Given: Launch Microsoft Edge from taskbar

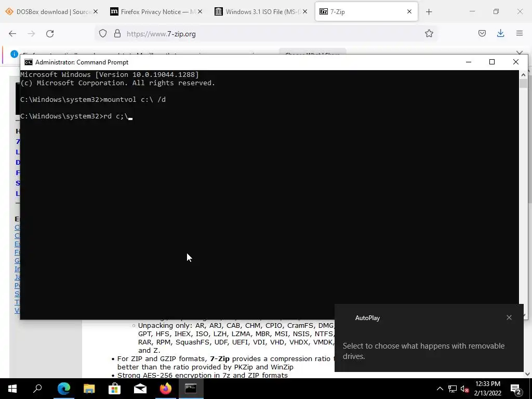Looking at the screenshot, I should pyautogui.click(x=63, y=389).
